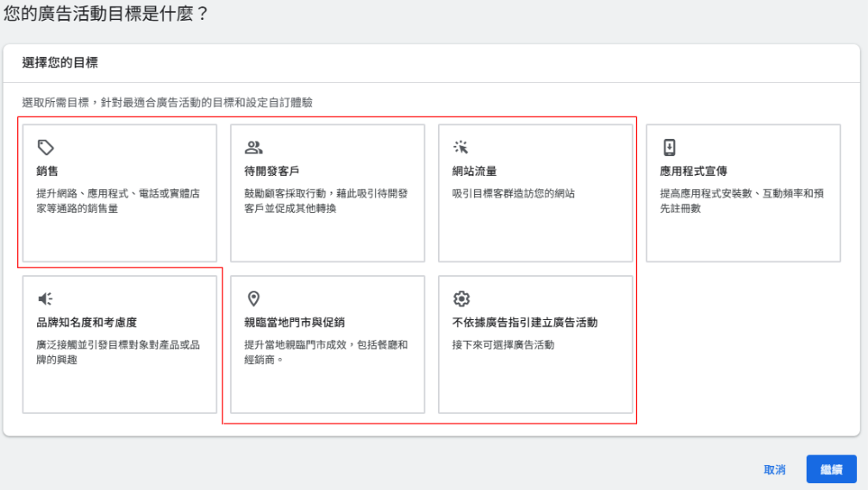868x490 pixels.
Task: Select the 銷售 goal title
Action: tap(47, 171)
